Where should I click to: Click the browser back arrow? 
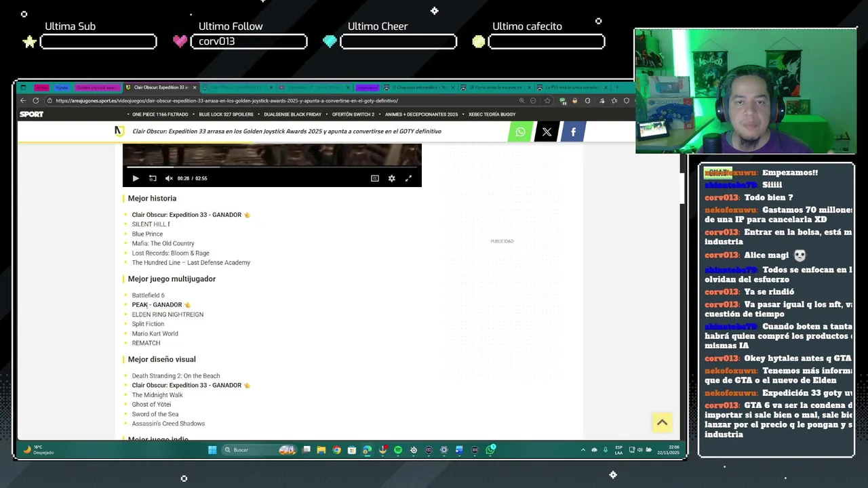pyautogui.click(x=23, y=100)
